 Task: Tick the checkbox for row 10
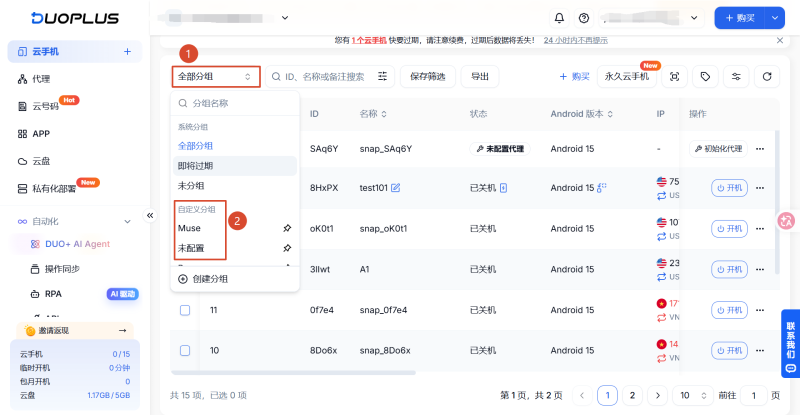pos(185,351)
